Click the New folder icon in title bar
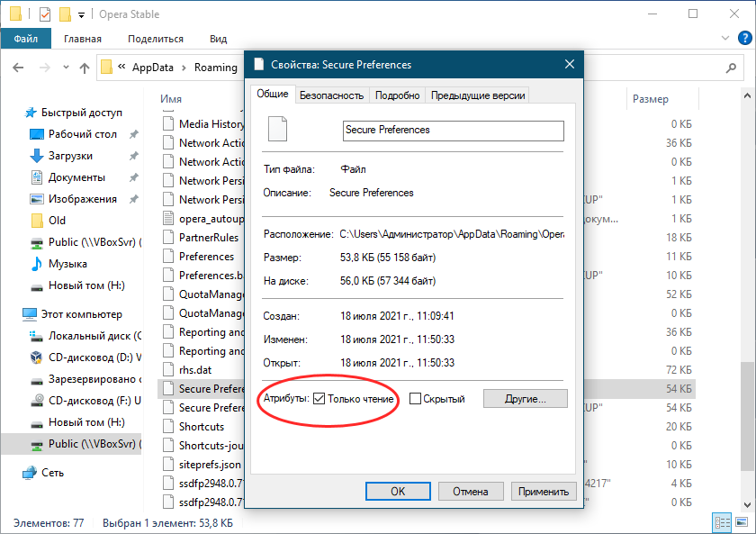The image size is (756, 534). pos(64,14)
